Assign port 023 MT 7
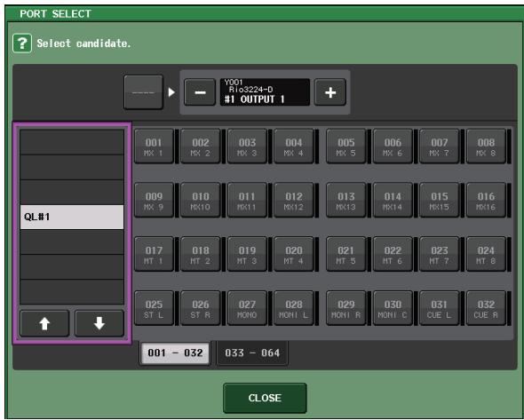The image size is (524, 420). [x=439, y=254]
